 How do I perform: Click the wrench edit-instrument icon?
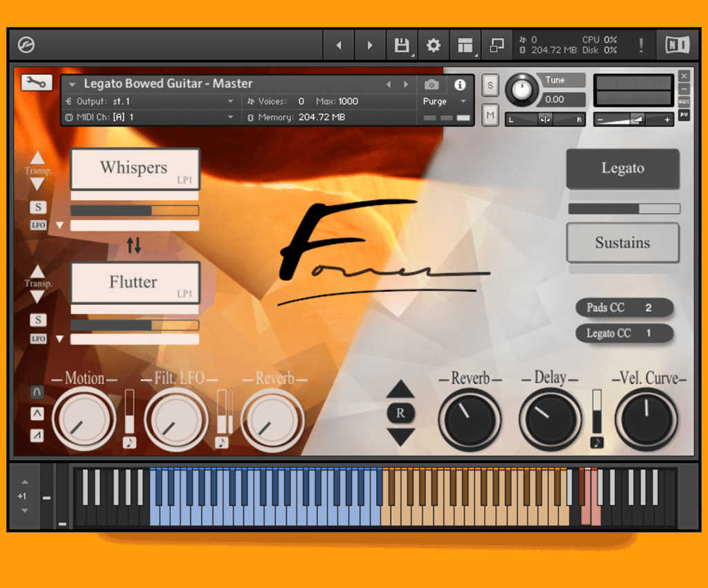(x=36, y=82)
